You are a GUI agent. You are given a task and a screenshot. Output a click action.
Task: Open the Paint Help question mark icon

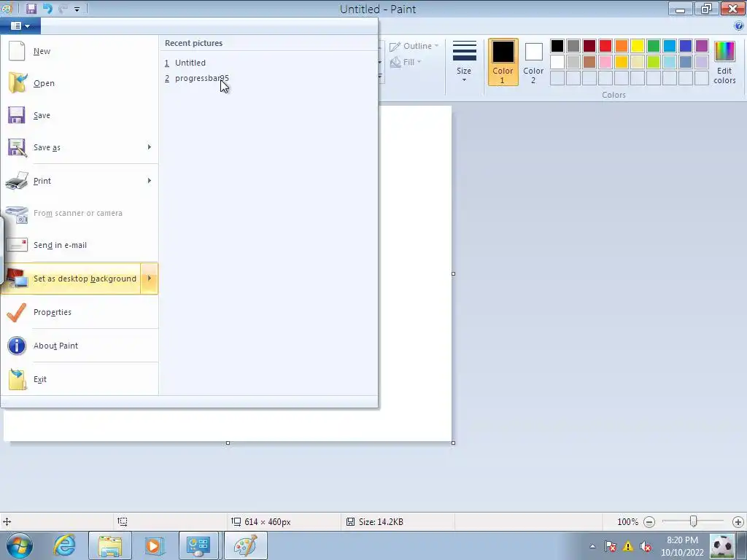click(739, 26)
